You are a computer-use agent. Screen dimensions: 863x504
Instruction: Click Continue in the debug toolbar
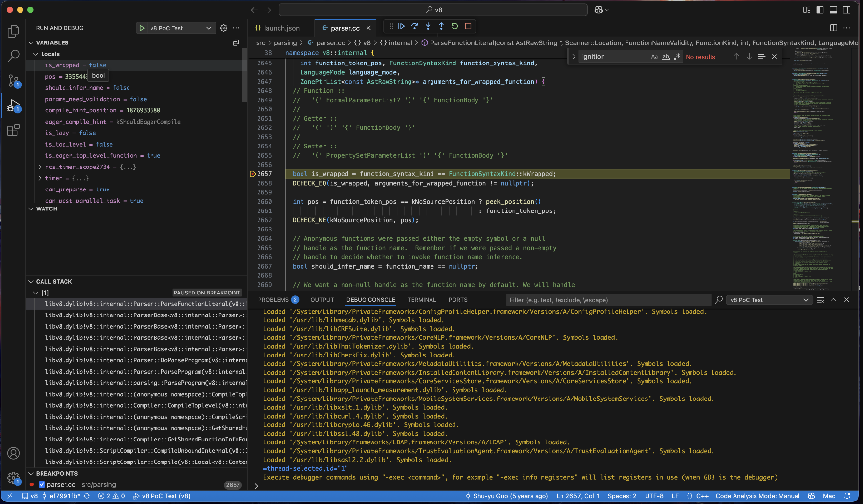pos(401,26)
